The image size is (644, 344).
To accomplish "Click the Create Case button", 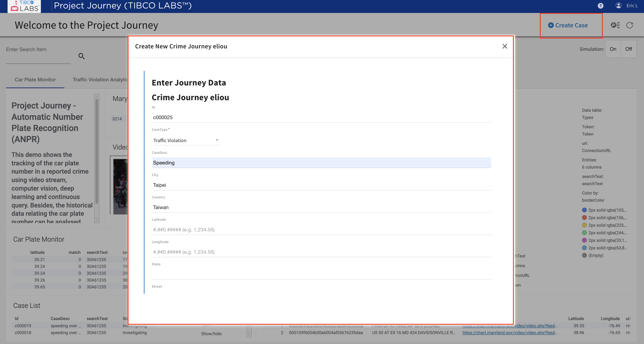I will click(x=568, y=25).
